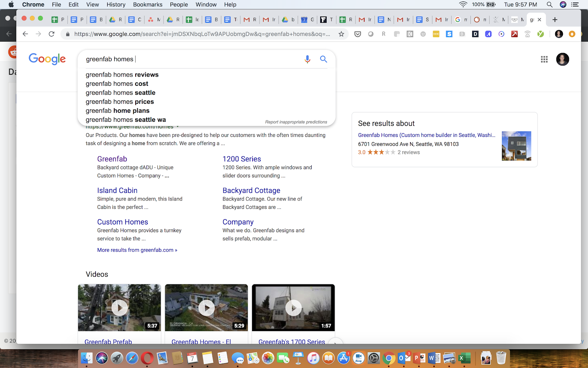Open the Google apps grid

click(544, 59)
